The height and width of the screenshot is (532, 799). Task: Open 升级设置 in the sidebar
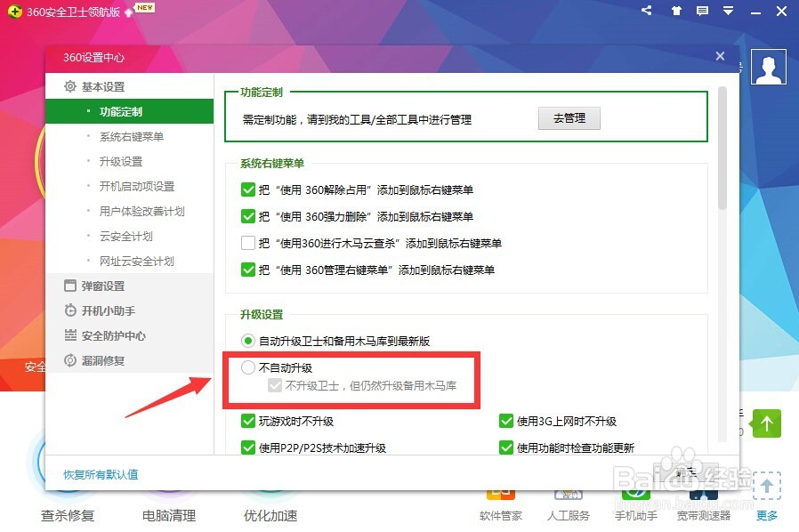click(121, 162)
